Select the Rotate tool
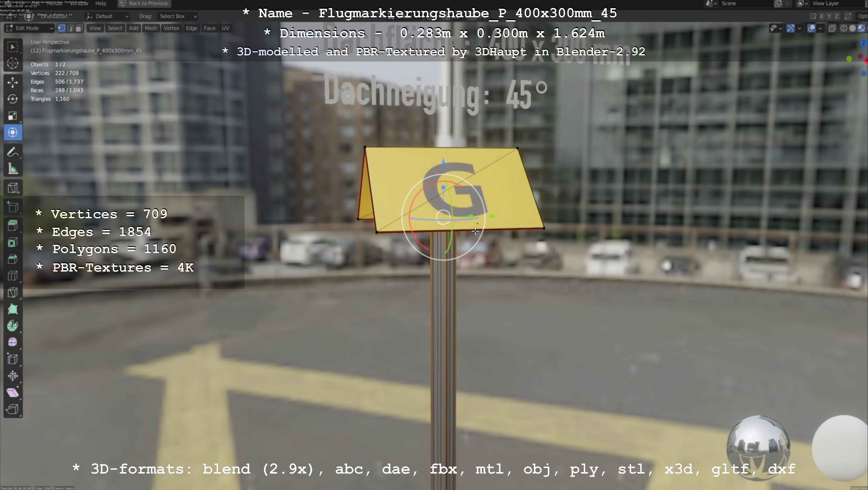Image resolution: width=868 pixels, height=490 pixels. [x=12, y=99]
